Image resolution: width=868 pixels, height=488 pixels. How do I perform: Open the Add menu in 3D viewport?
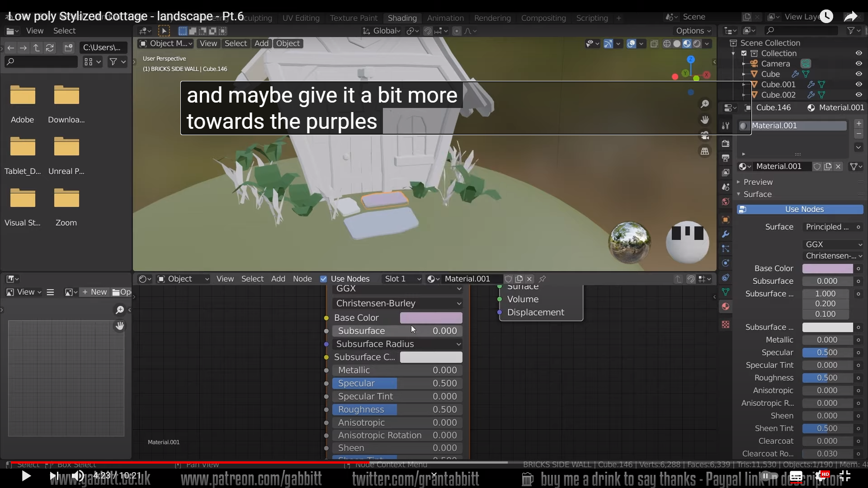coord(261,43)
